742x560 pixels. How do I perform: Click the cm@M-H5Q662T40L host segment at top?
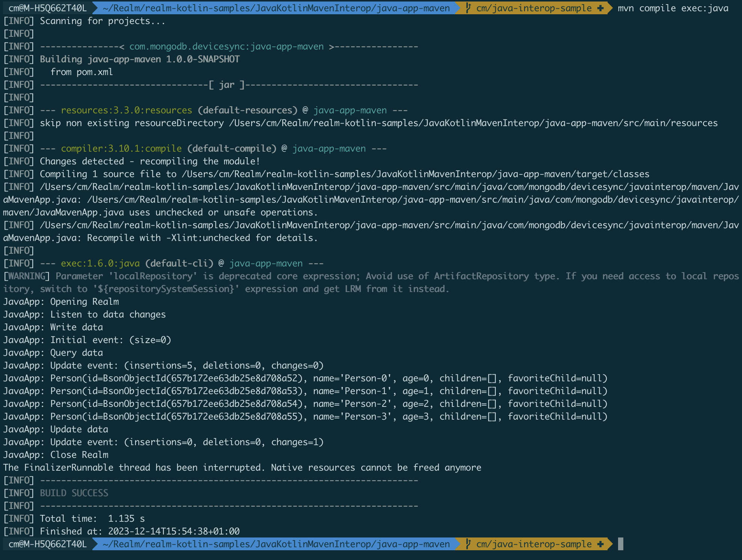(47, 8)
